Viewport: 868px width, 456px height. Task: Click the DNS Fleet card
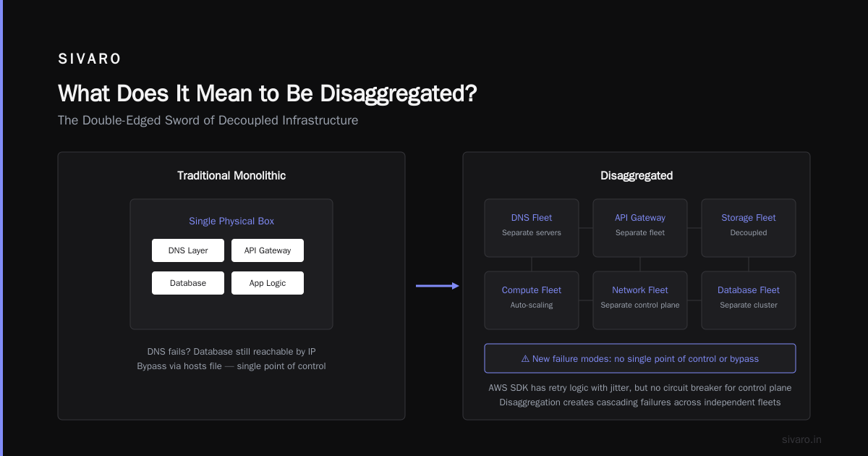coord(532,228)
